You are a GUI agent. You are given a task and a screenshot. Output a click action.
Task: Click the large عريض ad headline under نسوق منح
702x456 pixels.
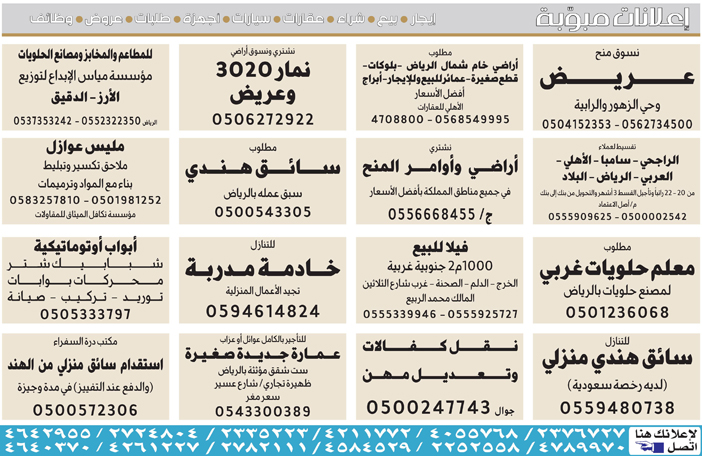(617, 80)
